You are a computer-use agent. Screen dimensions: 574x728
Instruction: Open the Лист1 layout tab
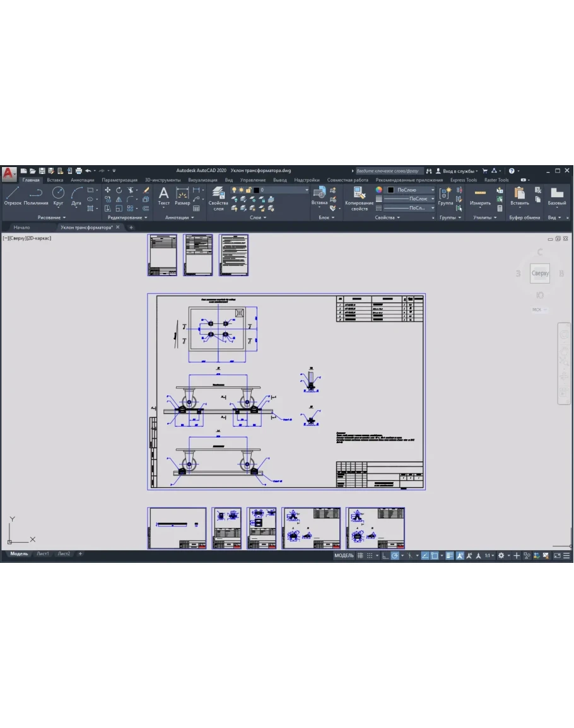[42, 553]
